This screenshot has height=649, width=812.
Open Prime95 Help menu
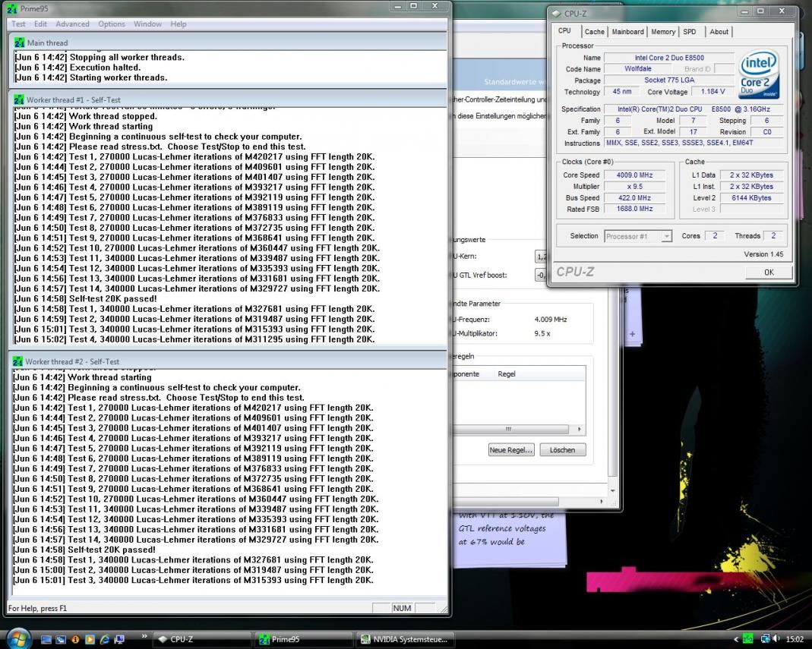[179, 24]
